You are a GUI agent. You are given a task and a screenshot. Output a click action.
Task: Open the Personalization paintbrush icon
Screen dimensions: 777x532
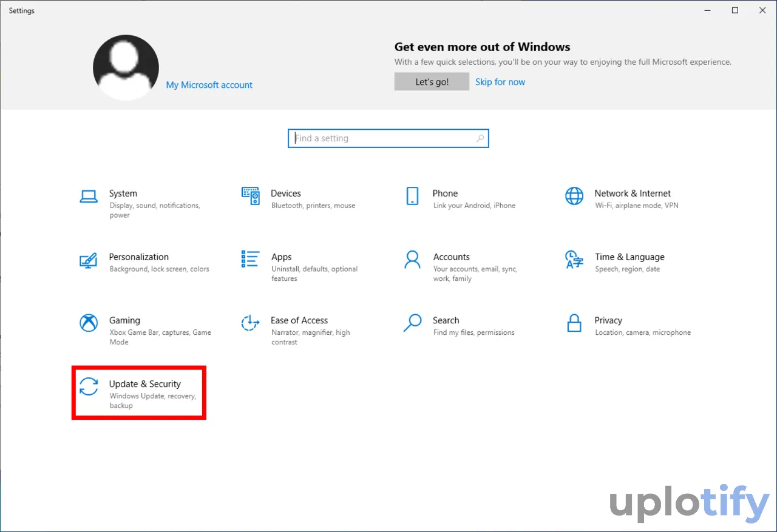[89, 260]
